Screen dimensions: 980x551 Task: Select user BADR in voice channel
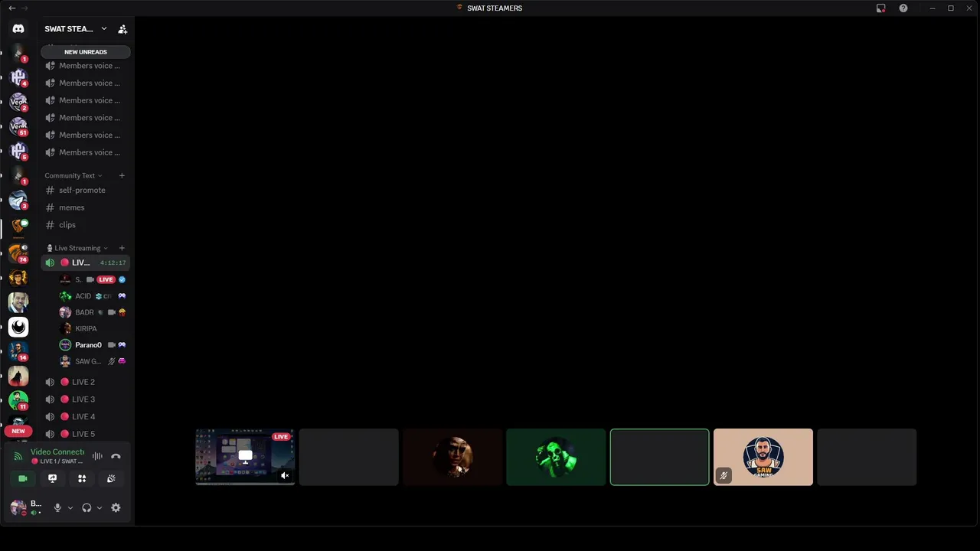pos(93,312)
